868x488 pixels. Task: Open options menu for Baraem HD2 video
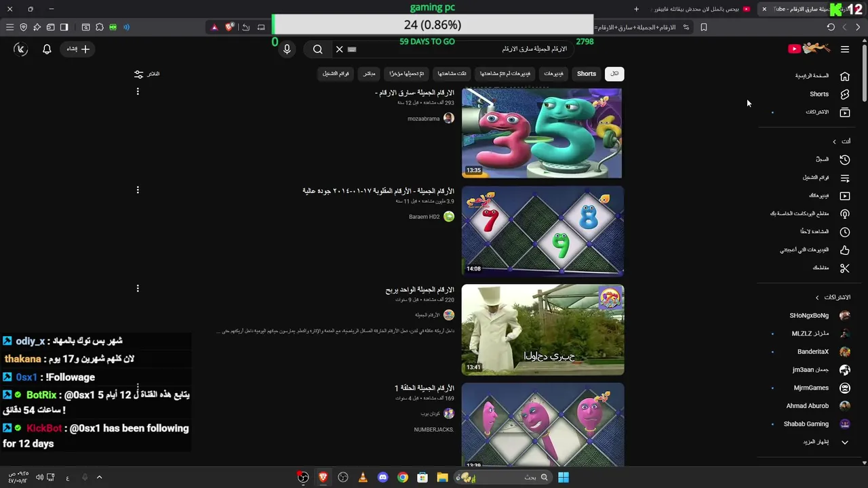(138, 190)
